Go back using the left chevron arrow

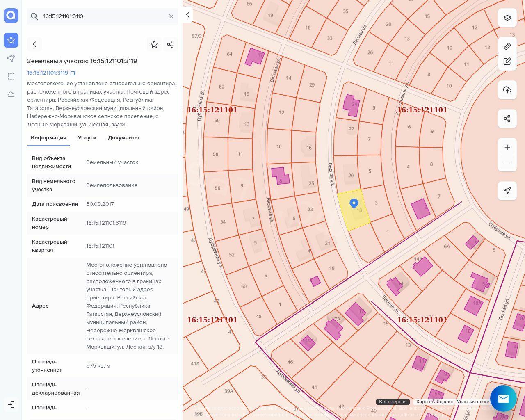pyautogui.click(x=34, y=44)
